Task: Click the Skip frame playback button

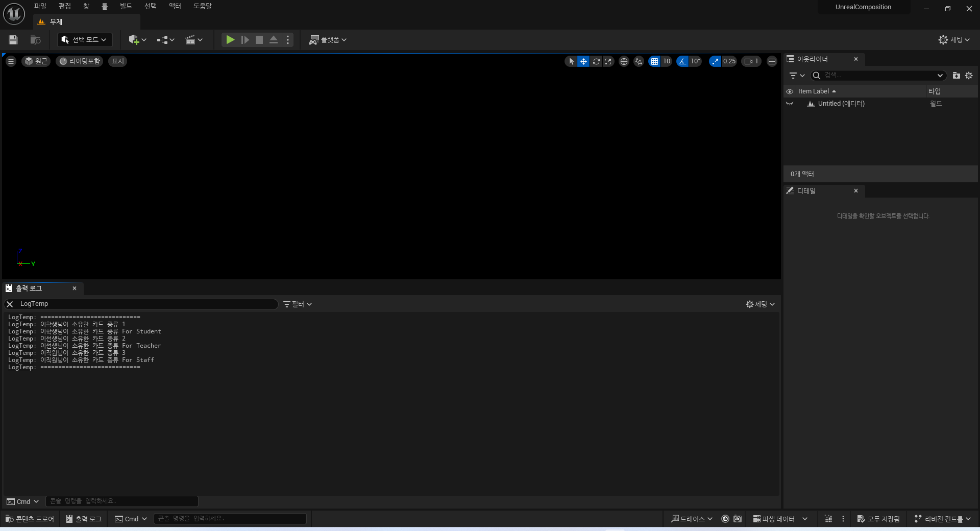Action: tap(245, 40)
